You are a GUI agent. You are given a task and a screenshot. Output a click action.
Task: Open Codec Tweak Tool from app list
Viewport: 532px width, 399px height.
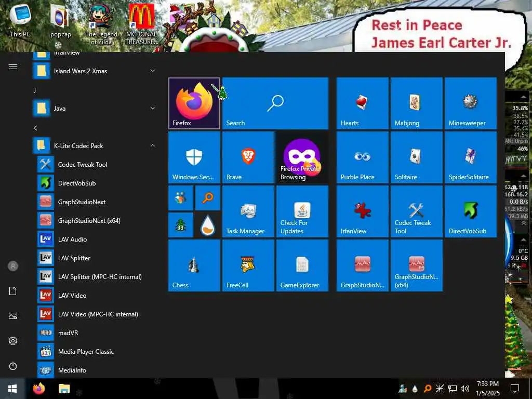pos(96,165)
